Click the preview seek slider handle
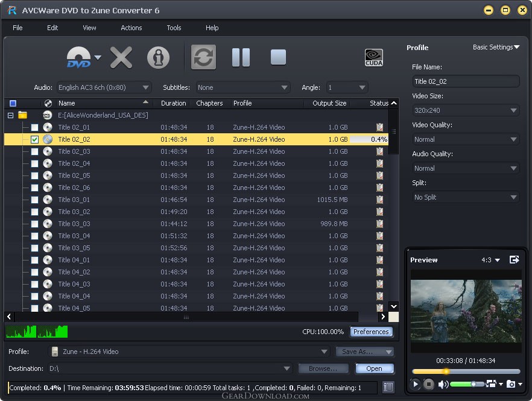Image resolution: width=532 pixels, height=401 pixels. (446, 371)
